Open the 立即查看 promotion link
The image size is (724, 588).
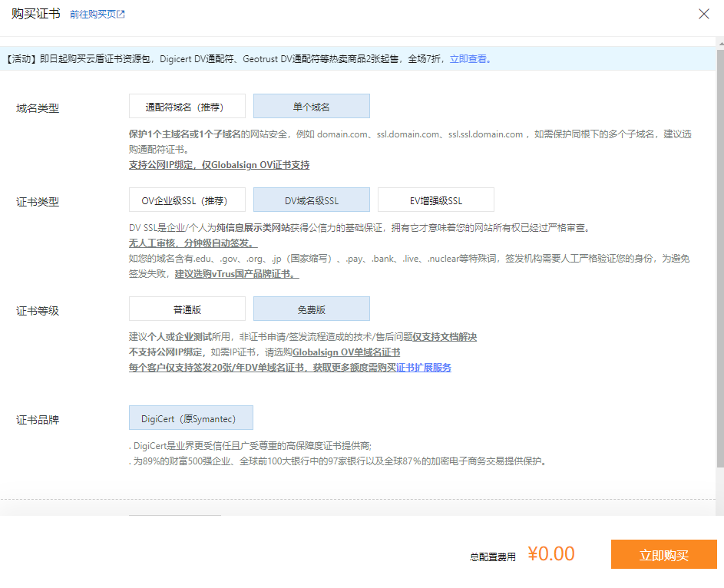click(471, 58)
